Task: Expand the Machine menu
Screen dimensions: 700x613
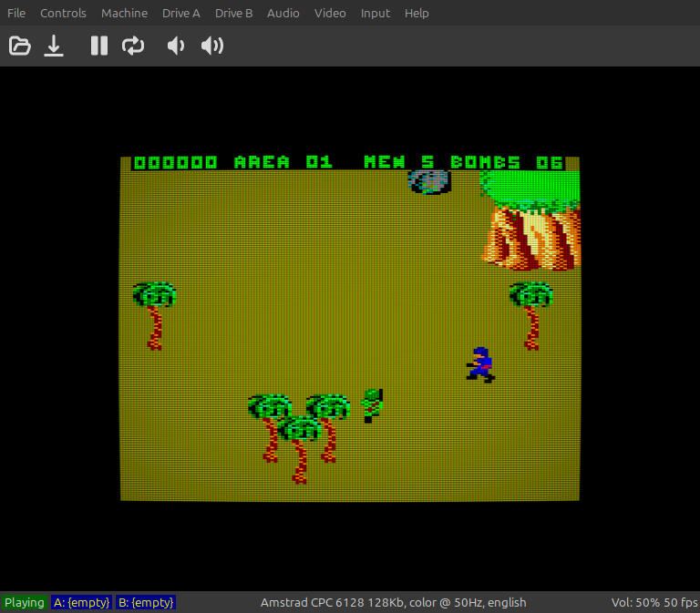Action: 124,13
